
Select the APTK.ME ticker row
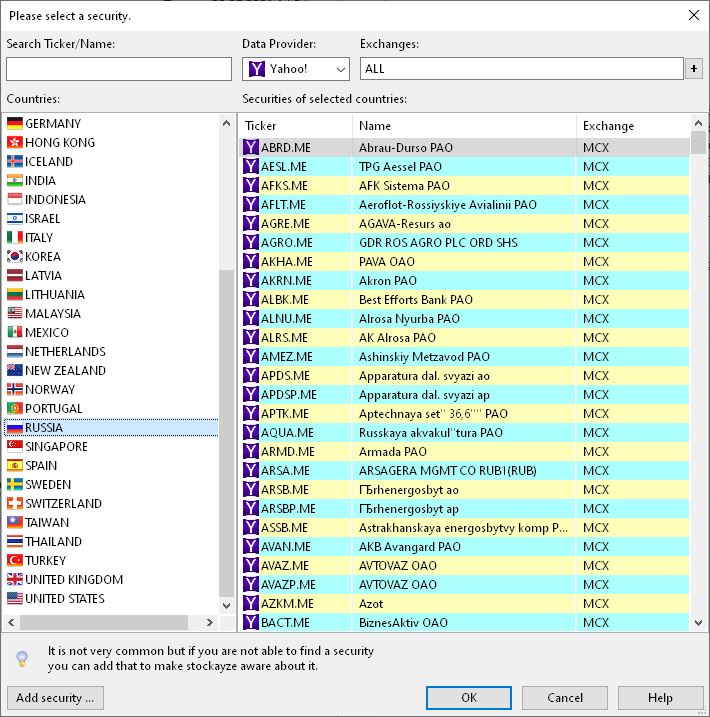464,413
